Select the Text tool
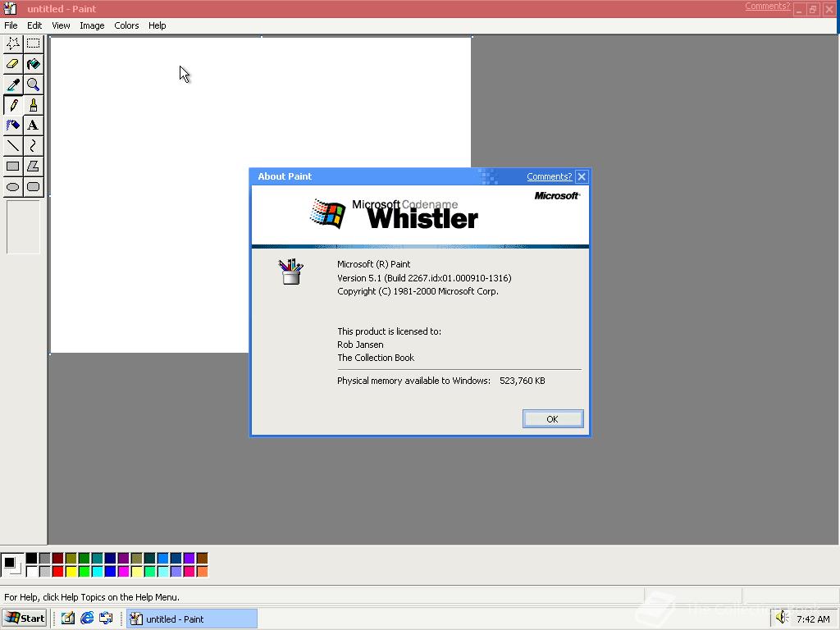 pyautogui.click(x=33, y=126)
